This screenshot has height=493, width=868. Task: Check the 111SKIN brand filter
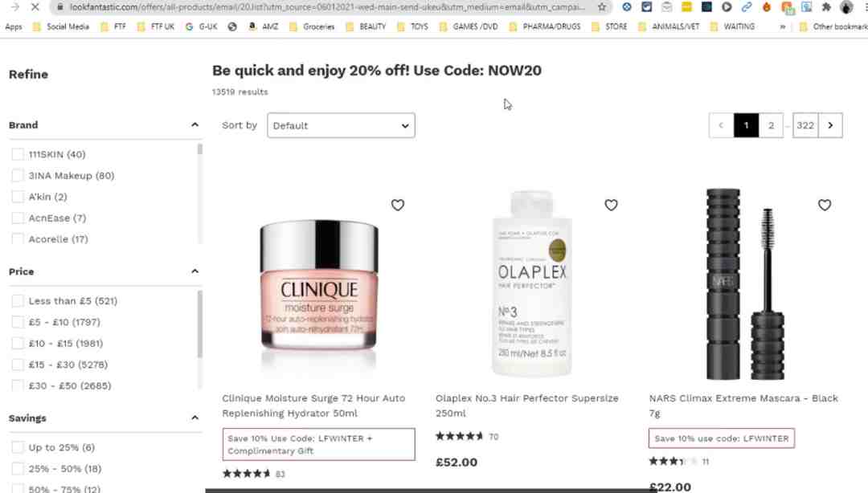18,154
